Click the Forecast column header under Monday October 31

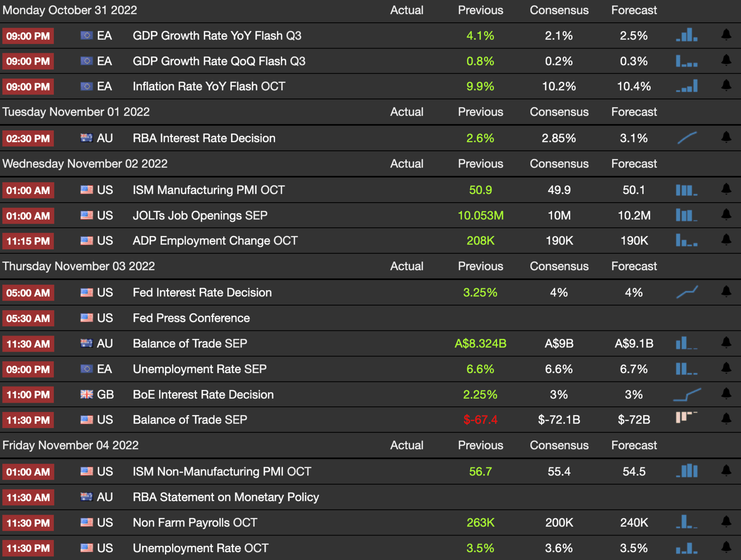634,10
